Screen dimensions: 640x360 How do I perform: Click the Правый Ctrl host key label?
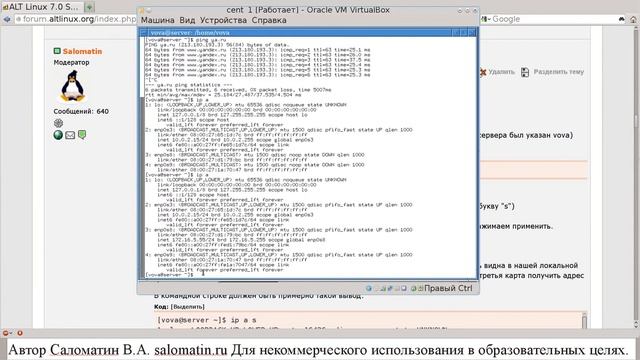click(x=448, y=288)
